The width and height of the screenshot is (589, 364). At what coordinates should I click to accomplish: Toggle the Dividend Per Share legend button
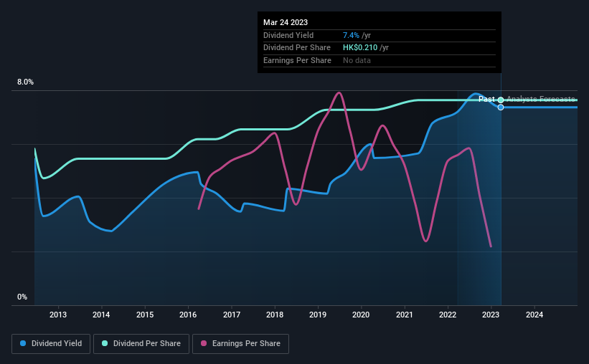pyautogui.click(x=141, y=344)
